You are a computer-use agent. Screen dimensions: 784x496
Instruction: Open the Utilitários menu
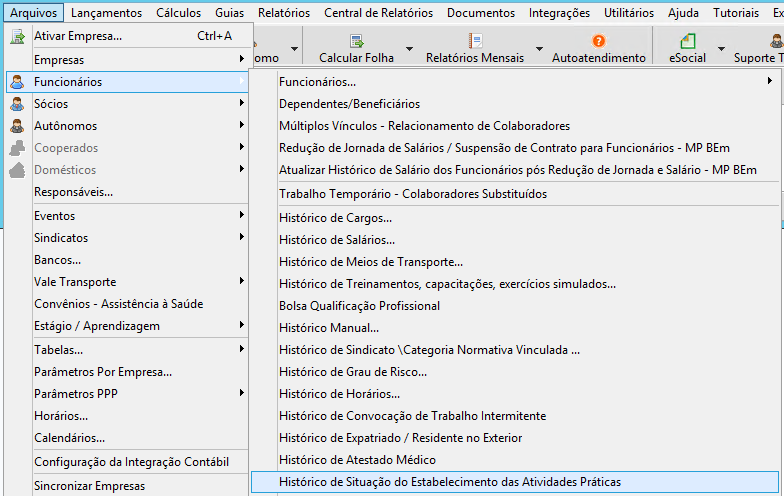629,12
